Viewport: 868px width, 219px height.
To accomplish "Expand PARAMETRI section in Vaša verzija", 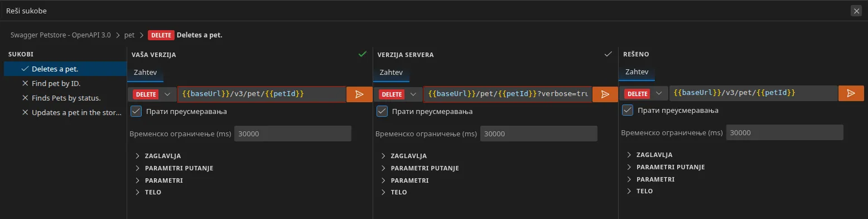I will (159, 180).
